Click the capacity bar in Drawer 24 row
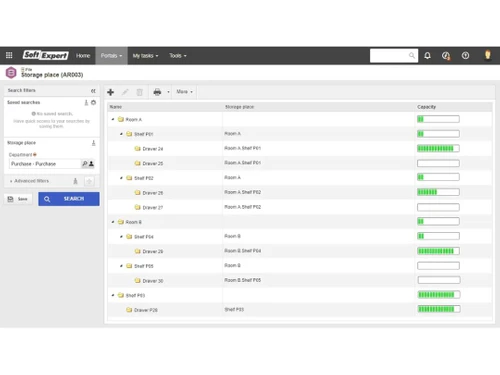Screen dimensions: 500x375 (x=438, y=148)
